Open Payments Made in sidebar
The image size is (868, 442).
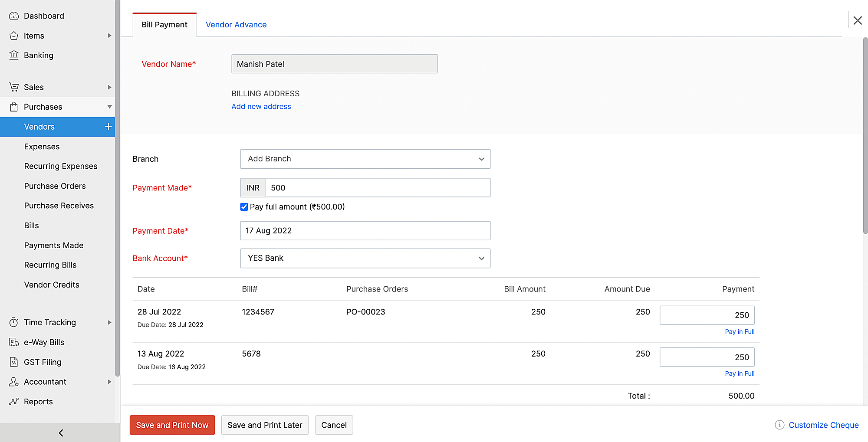pos(54,245)
